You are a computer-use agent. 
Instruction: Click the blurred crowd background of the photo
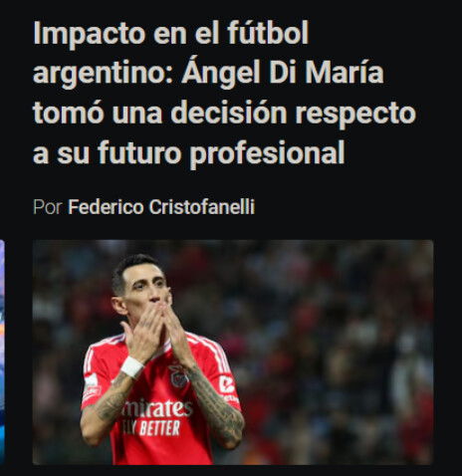coord(332,332)
